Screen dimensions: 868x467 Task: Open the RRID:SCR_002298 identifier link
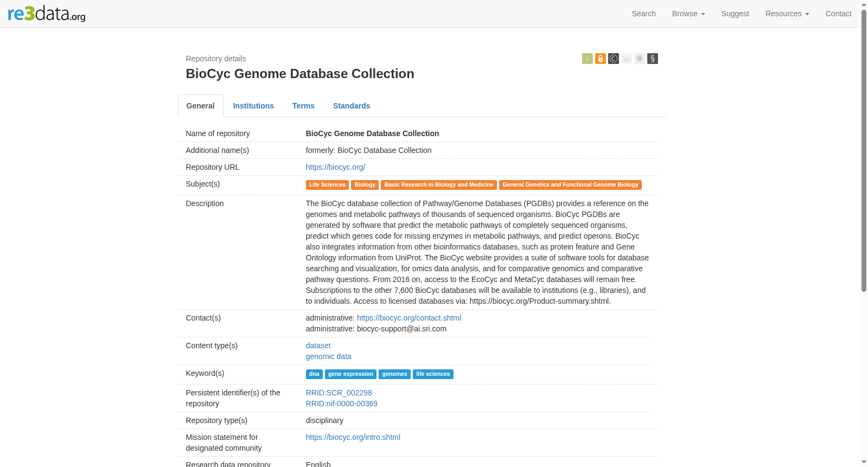click(339, 393)
